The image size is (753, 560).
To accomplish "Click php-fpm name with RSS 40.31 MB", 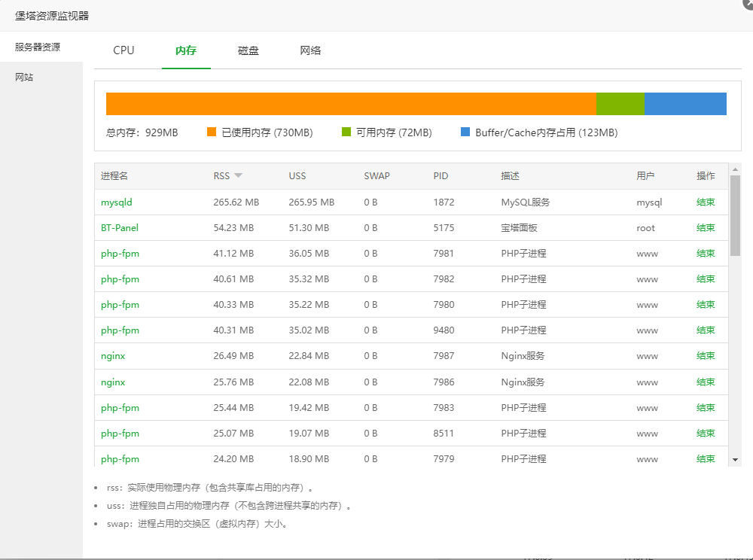I will [x=120, y=330].
